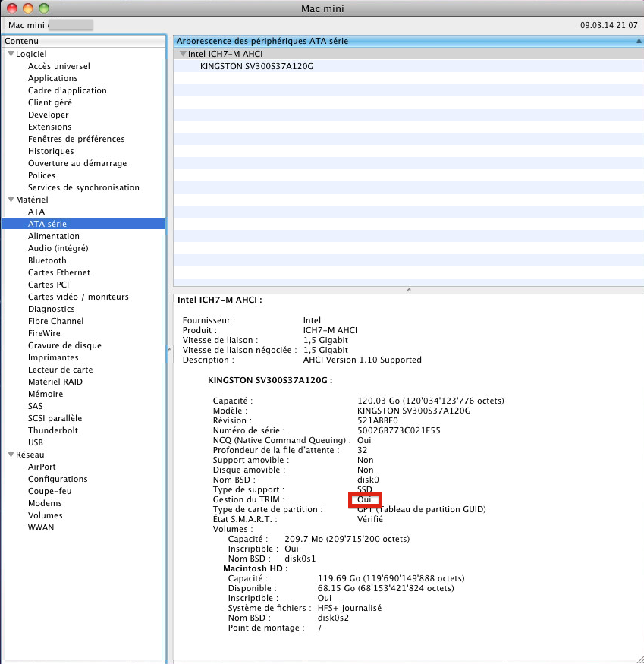This screenshot has width=644, height=664.
Task: Open Extensions under Logiciel
Action: pos(49,127)
